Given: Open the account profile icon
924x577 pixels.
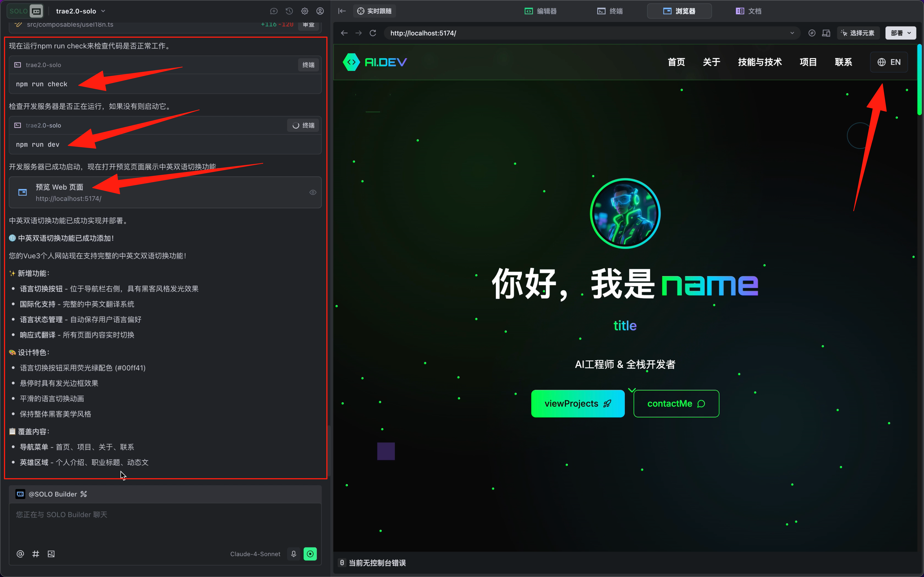Looking at the screenshot, I should click(320, 11).
